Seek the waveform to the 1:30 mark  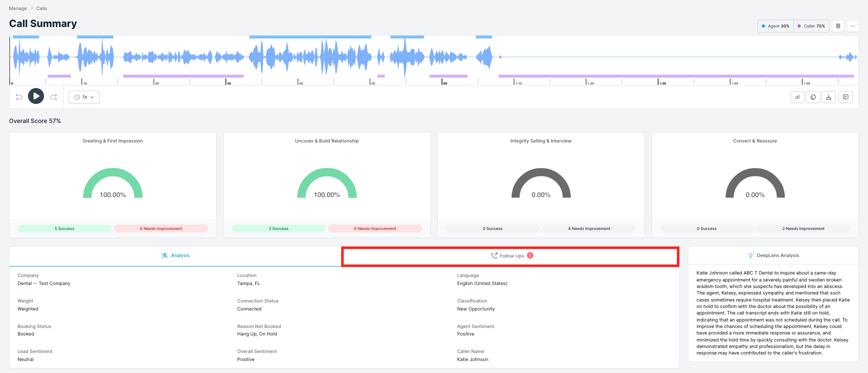tap(658, 57)
